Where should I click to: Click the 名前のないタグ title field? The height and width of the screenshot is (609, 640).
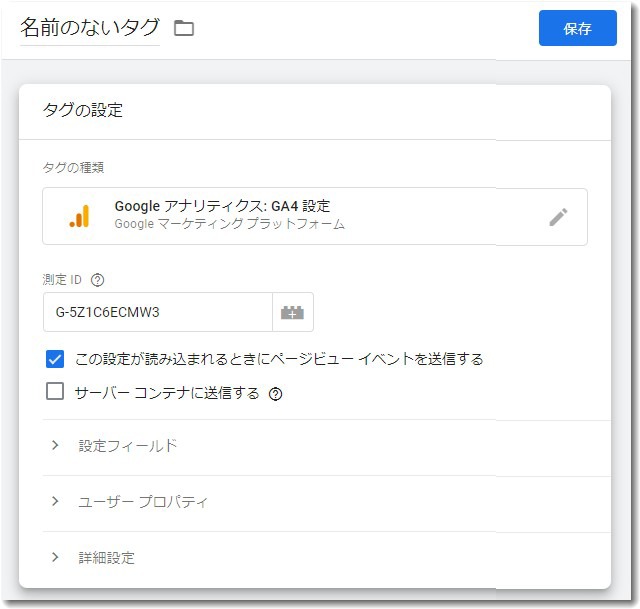(x=90, y=28)
